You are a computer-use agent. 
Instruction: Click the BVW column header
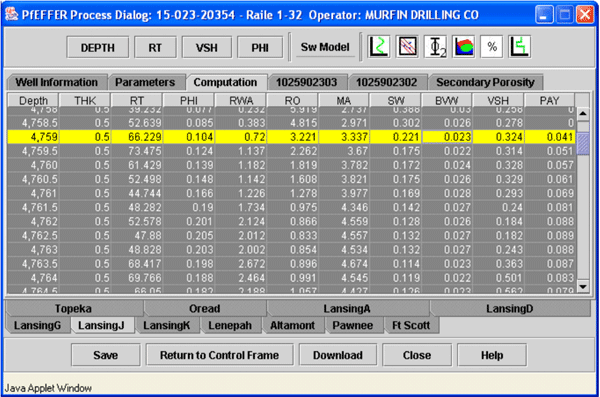coord(447,101)
